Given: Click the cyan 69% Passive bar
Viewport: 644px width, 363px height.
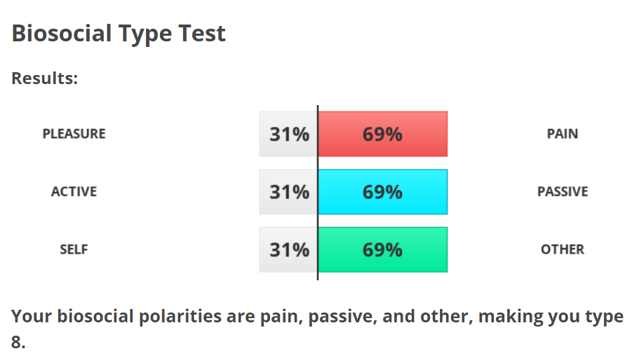Looking at the screenshot, I should [x=382, y=191].
